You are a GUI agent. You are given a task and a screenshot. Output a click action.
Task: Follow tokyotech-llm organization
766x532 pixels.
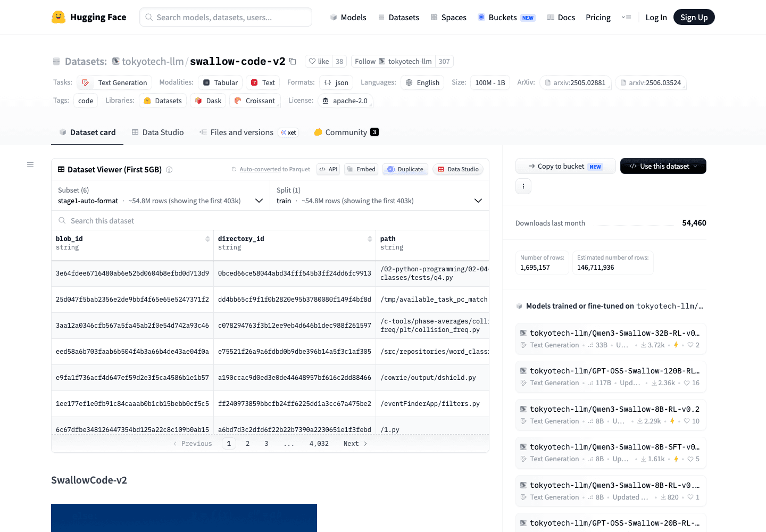click(393, 61)
